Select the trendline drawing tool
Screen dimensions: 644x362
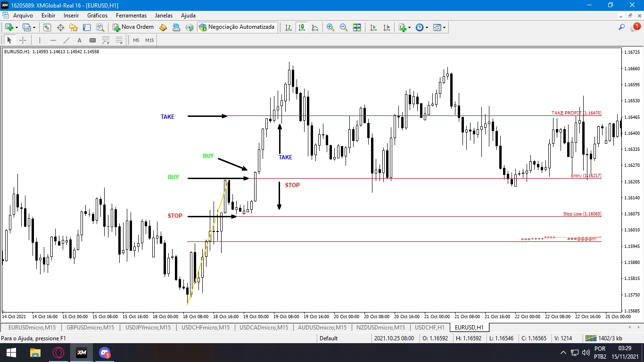[66, 40]
